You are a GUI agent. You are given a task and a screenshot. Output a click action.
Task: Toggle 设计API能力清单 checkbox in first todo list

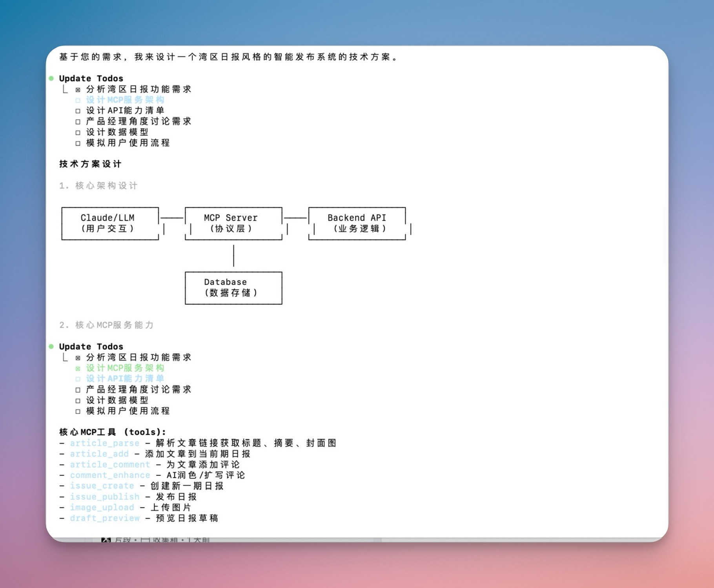(x=78, y=111)
